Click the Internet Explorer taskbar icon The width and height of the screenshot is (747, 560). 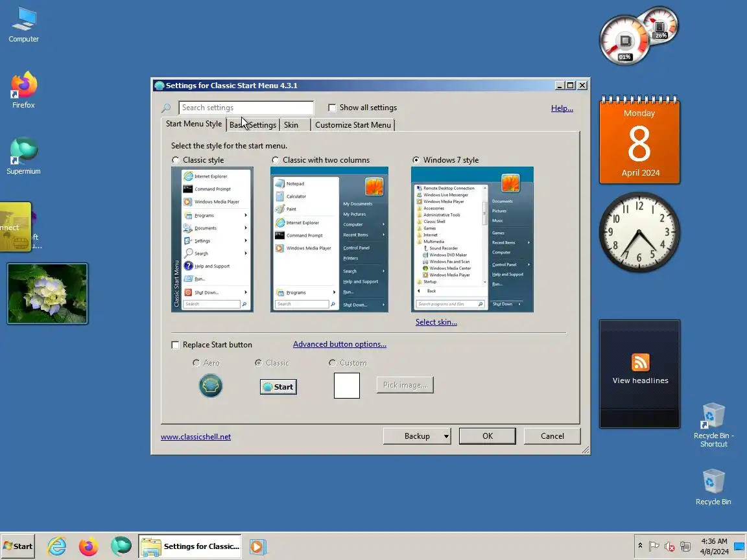(56, 546)
